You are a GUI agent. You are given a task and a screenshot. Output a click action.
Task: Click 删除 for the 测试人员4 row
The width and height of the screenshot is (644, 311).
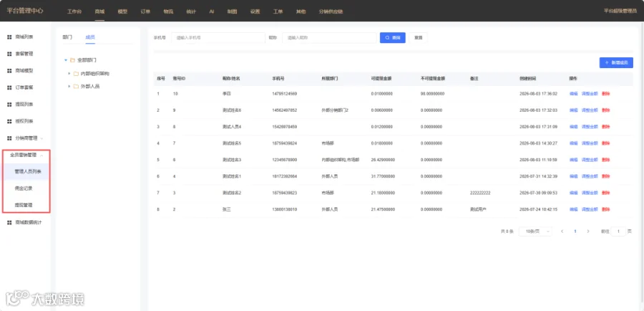click(606, 127)
